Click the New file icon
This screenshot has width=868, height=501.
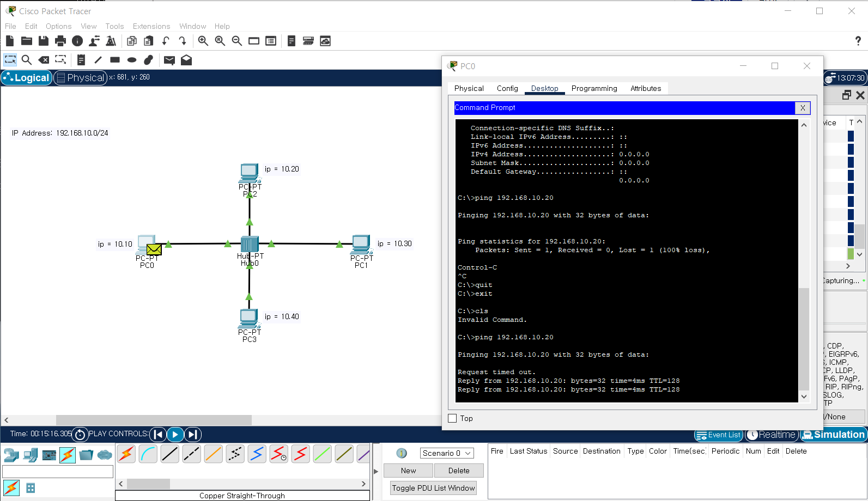pos(10,41)
